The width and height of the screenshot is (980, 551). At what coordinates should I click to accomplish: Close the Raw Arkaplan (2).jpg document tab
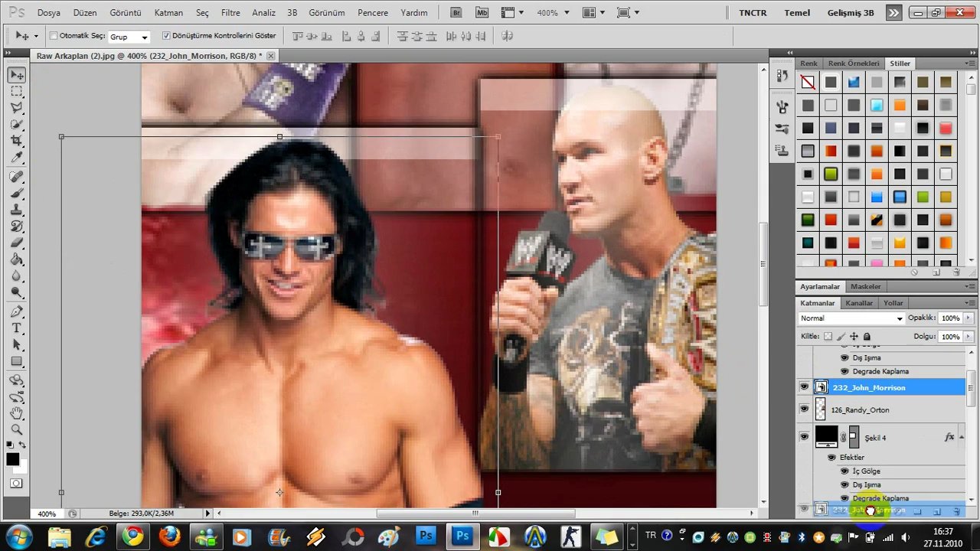click(x=271, y=56)
